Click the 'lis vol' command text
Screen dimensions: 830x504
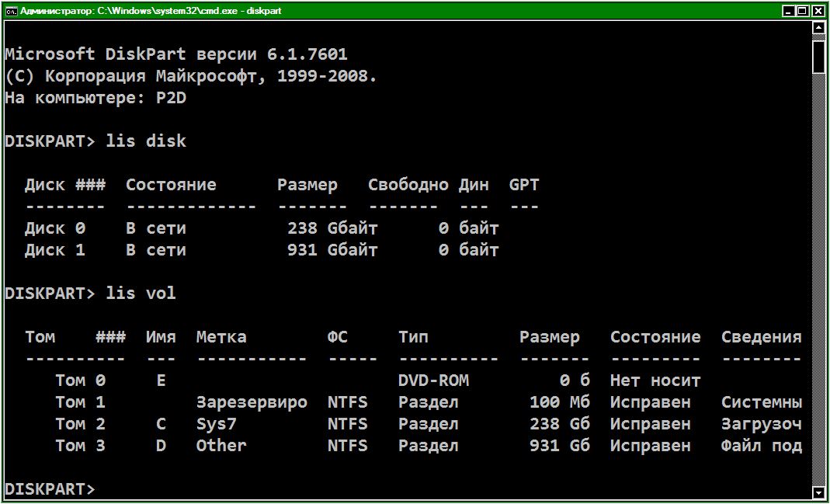coord(141,294)
